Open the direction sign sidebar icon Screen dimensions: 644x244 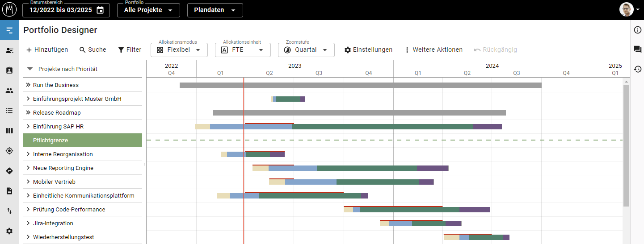9,171
